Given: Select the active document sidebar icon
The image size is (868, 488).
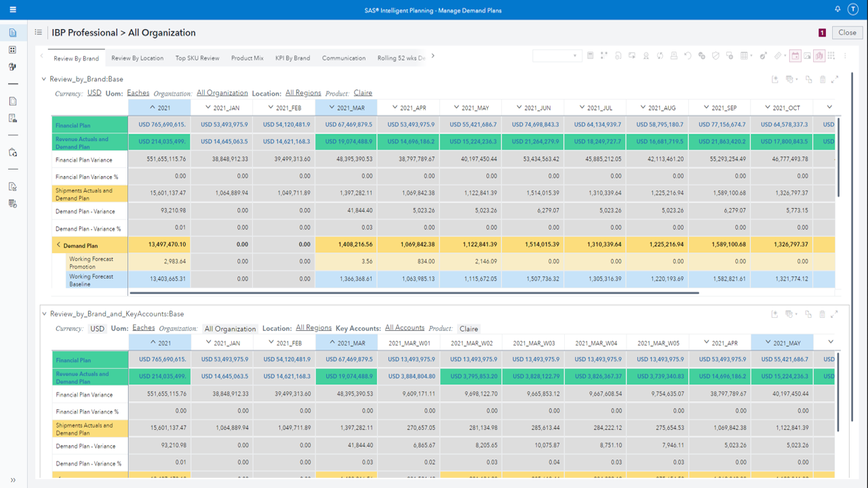Looking at the screenshot, I should point(13,33).
